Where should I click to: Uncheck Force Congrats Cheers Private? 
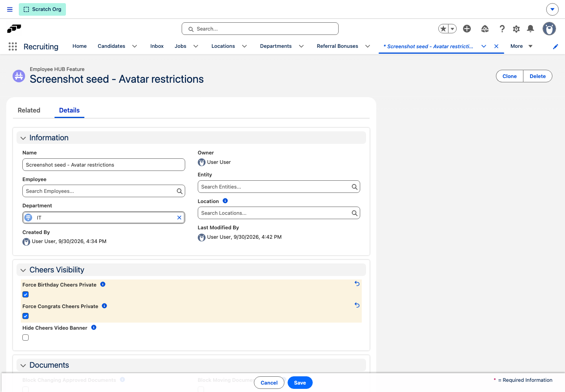pyautogui.click(x=26, y=316)
